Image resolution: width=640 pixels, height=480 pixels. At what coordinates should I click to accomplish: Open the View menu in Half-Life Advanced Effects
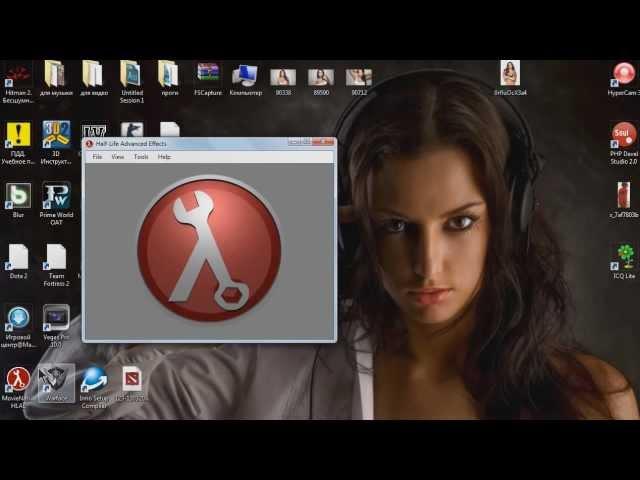[x=118, y=157]
